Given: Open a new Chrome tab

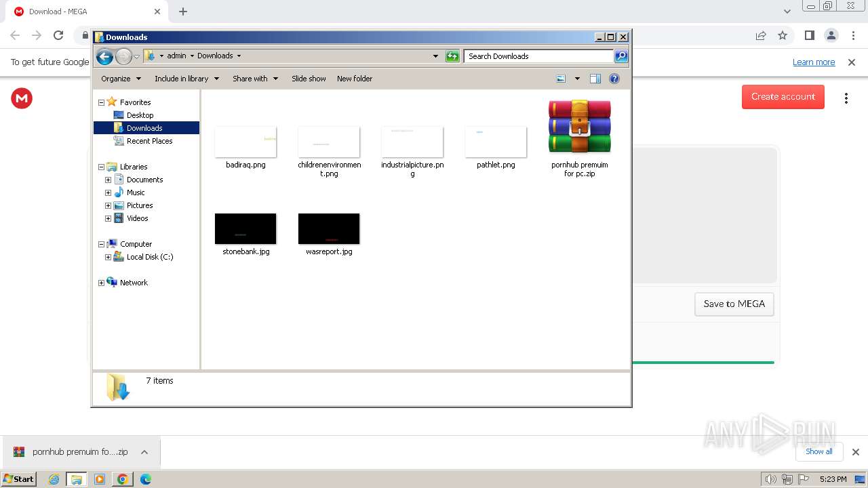Looking at the screenshot, I should click(183, 12).
